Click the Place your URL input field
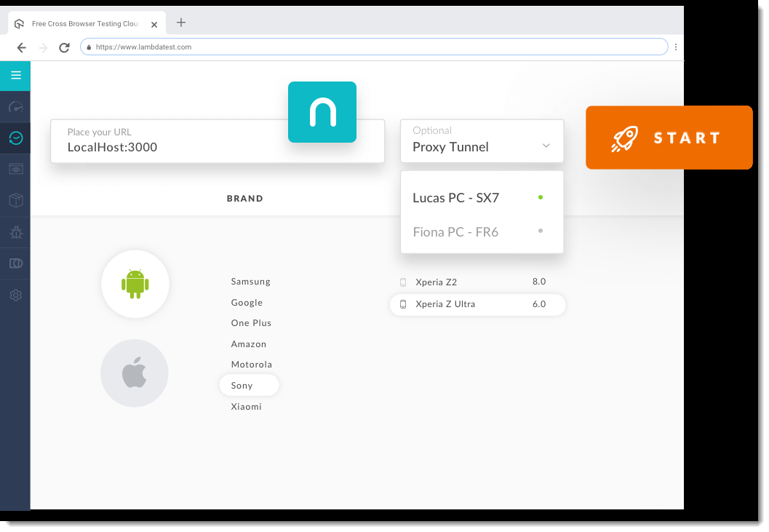Screen dimensions: 769x532 click(x=218, y=141)
